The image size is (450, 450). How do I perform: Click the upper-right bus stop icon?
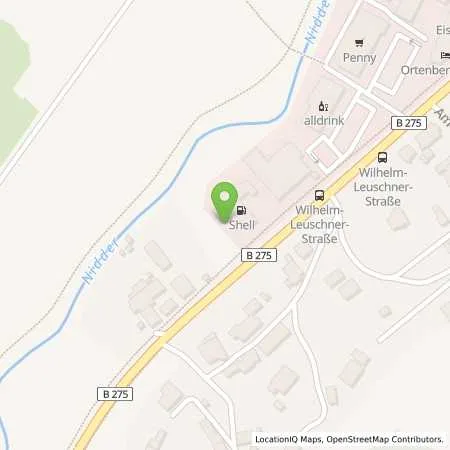tap(382, 157)
